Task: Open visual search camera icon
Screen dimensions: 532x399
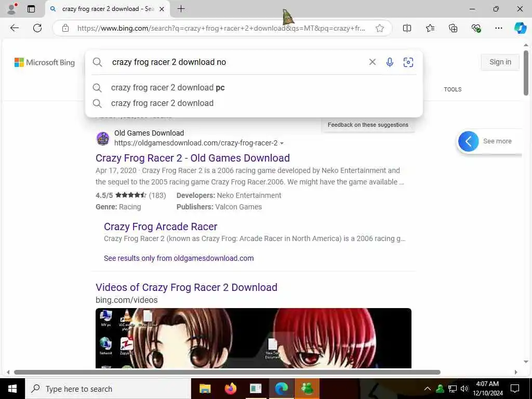Action: 408,62
